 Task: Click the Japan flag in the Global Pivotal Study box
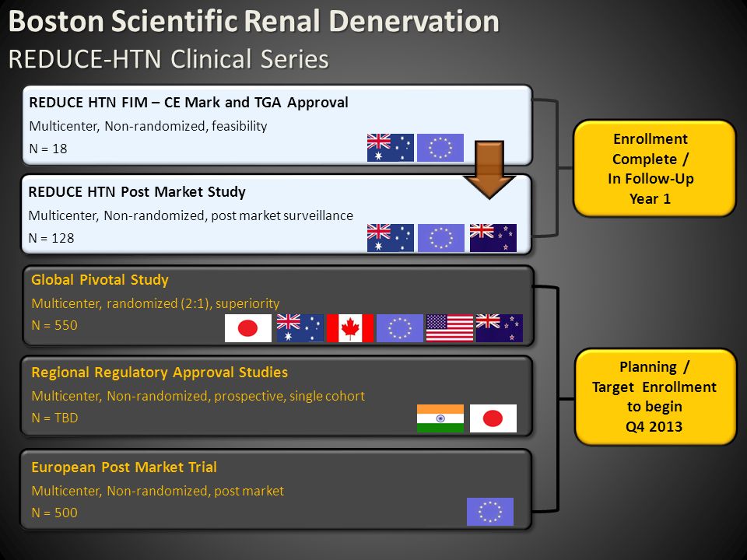[x=248, y=328]
